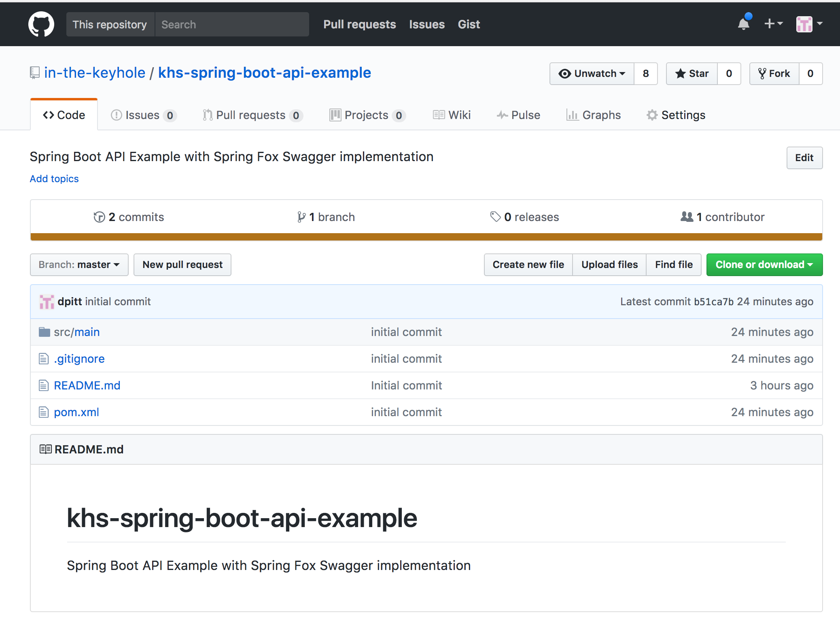Open the commit message link on README.md row
Viewport: 840px width, 621px height.
[406, 385]
